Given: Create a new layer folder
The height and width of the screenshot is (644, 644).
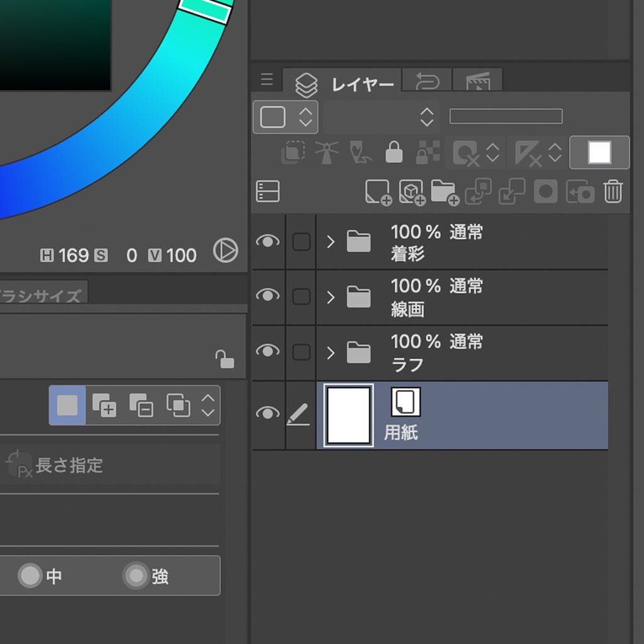Looking at the screenshot, I should (x=445, y=192).
